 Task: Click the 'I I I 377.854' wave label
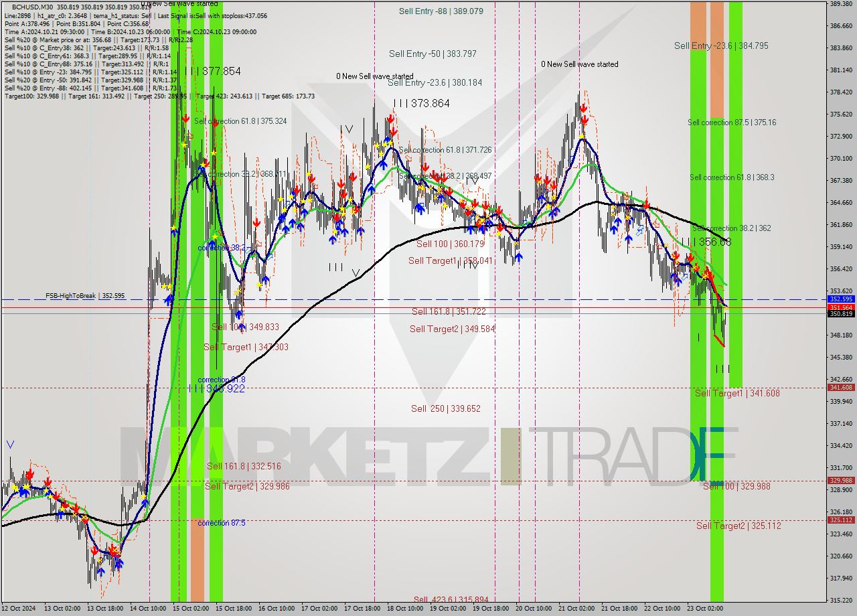coord(213,71)
